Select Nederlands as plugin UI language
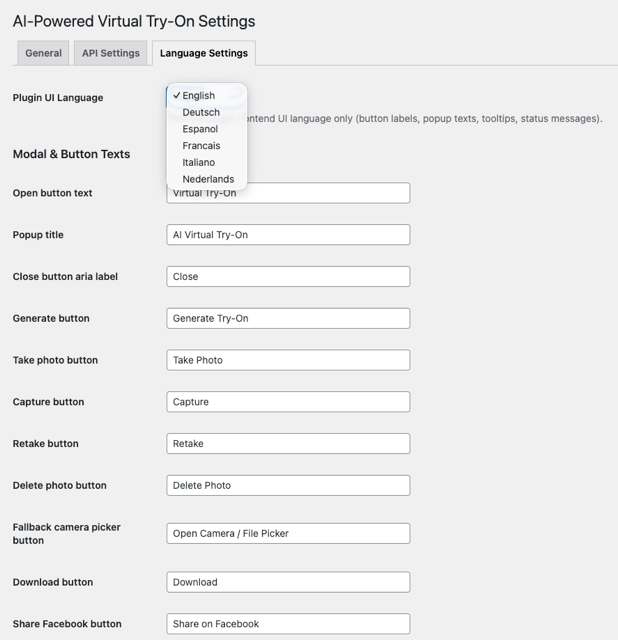The image size is (618, 640). coord(207,179)
